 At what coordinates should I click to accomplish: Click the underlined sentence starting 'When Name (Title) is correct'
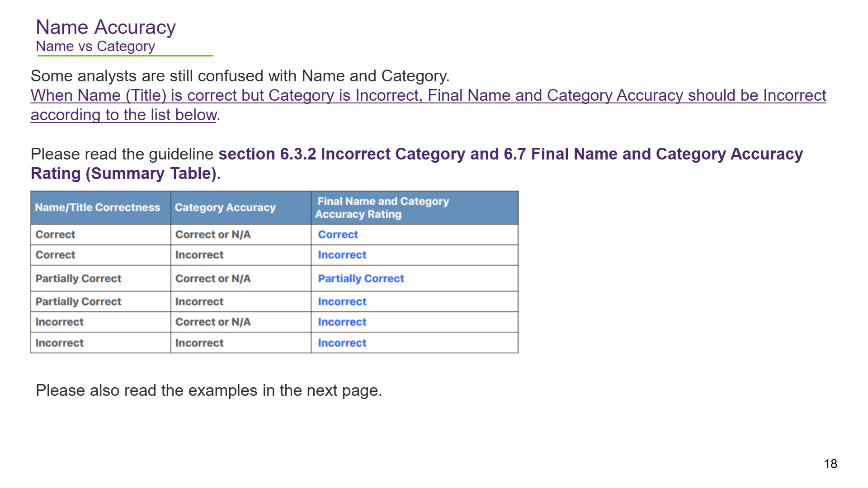pos(428,105)
